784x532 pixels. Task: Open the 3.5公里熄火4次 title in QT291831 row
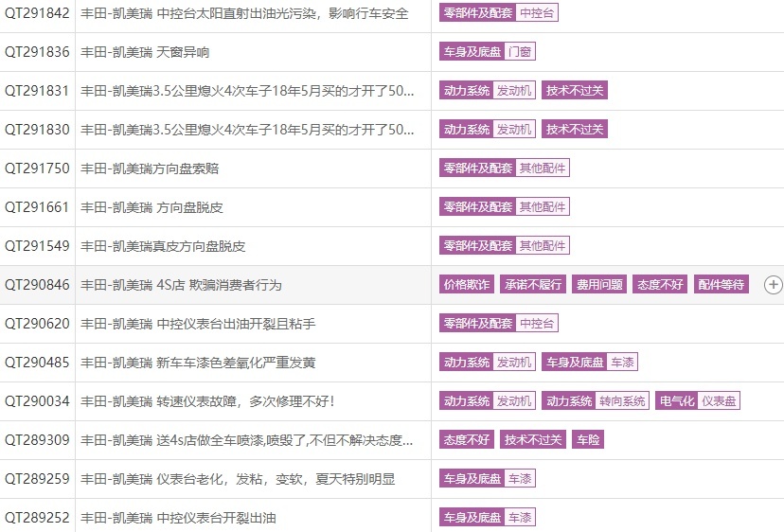coord(247,91)
